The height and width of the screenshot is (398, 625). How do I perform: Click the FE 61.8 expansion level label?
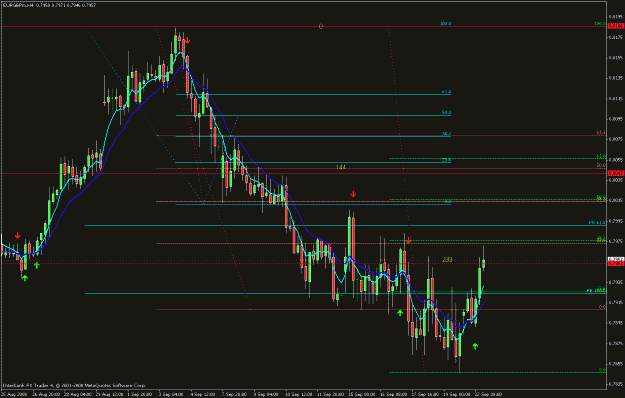[x=597, y=223]
